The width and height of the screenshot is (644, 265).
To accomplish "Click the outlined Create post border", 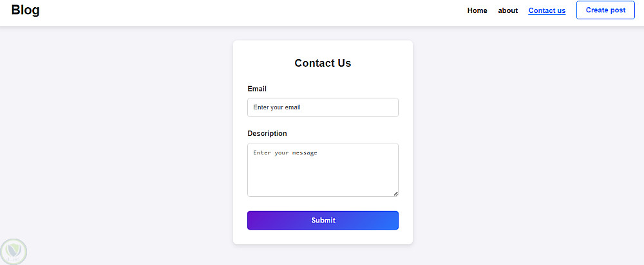I will [605, 2].
